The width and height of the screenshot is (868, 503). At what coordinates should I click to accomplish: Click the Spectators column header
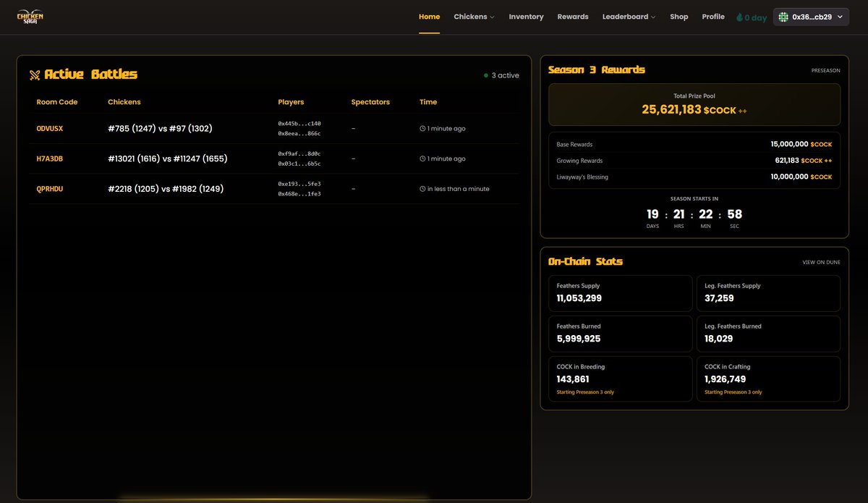tap(370, 102)
